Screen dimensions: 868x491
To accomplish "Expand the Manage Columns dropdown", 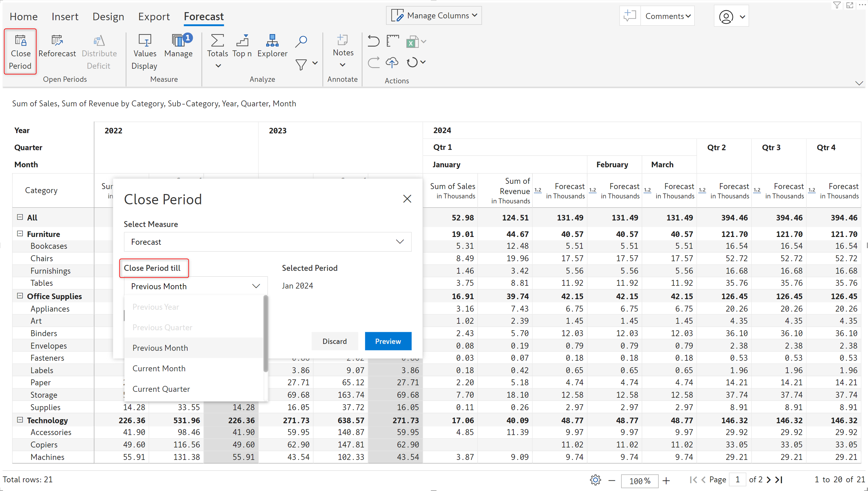I will [x=434, y=16].
